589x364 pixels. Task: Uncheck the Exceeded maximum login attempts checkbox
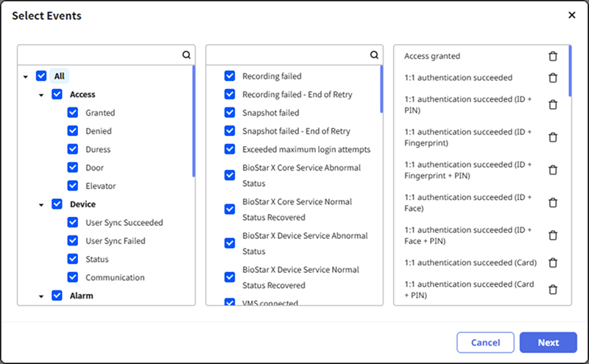[x=230, y=149]
